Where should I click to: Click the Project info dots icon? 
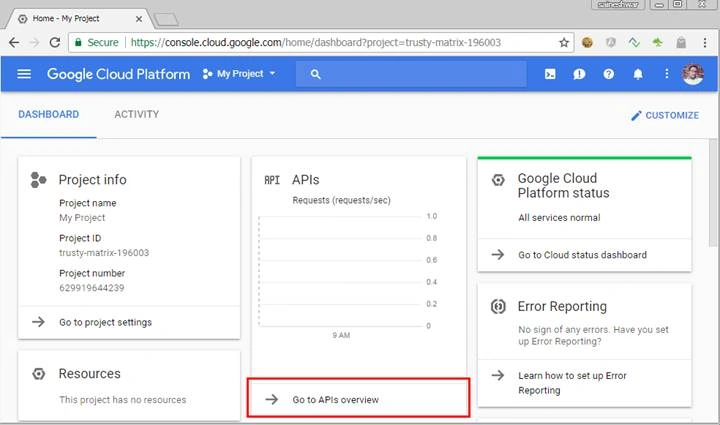(x=38, y=180)
